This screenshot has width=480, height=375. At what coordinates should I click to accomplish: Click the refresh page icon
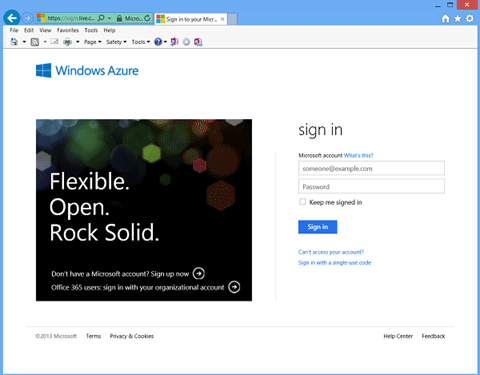[x=147, y=18]
